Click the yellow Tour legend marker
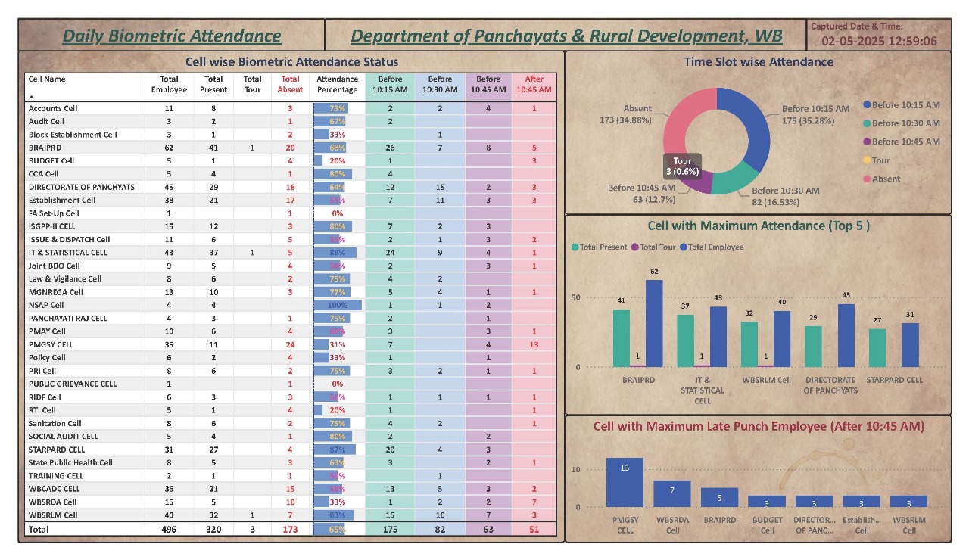 867,160
